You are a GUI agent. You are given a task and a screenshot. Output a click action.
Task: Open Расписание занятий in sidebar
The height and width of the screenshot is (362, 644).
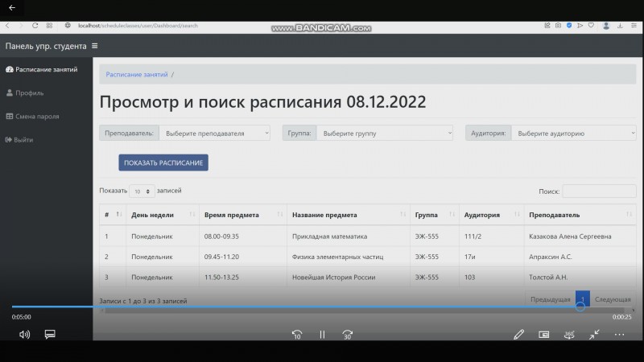(x=42, y=69)
